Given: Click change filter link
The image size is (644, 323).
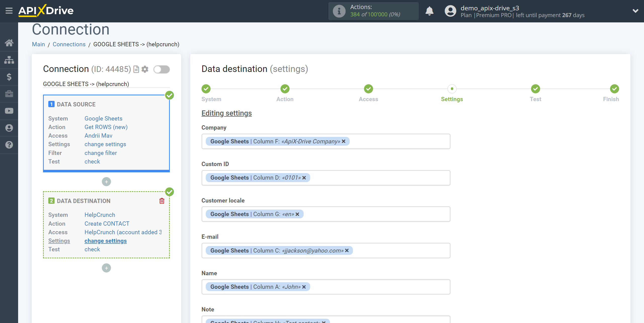Looking at the screenshot, I should tap(101, 153).
